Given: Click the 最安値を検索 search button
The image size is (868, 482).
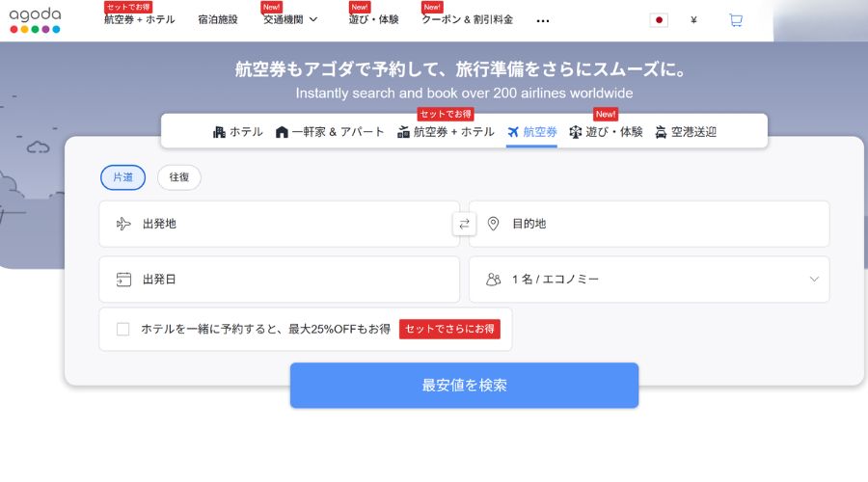Looking at the screenshot, I should [465, 386].
